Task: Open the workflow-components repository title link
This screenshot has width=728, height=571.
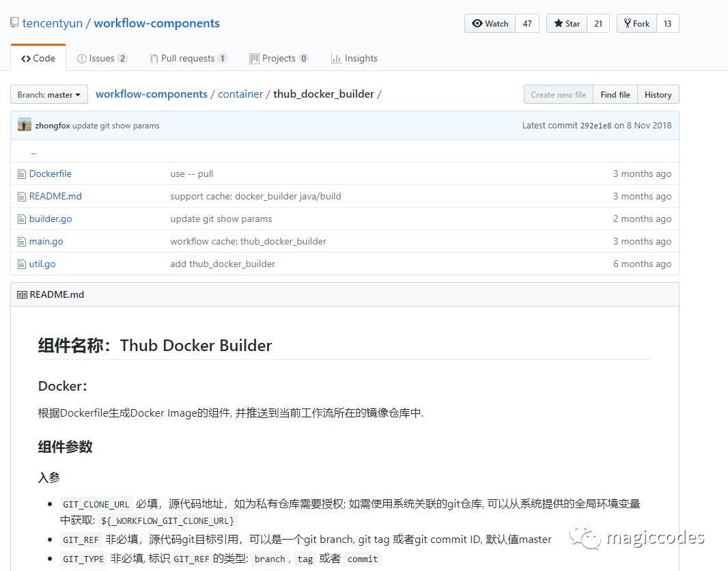Action: click(x=156, y=23)
